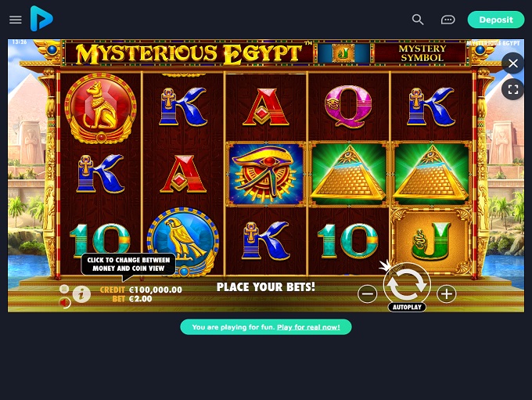Open the small game settings menu icon
The height and width of the screenshot is (400, 532).
pyautogui.click(x=64, y=289)
